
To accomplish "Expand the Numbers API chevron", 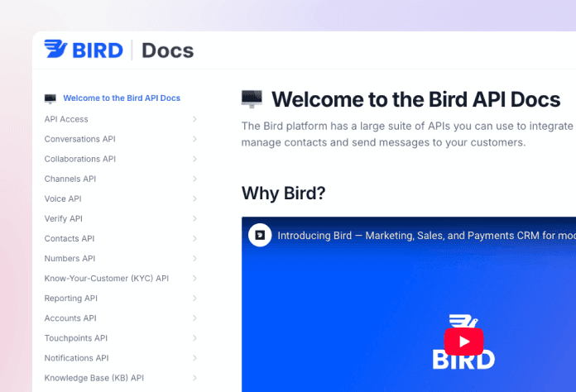I will 194,258.
